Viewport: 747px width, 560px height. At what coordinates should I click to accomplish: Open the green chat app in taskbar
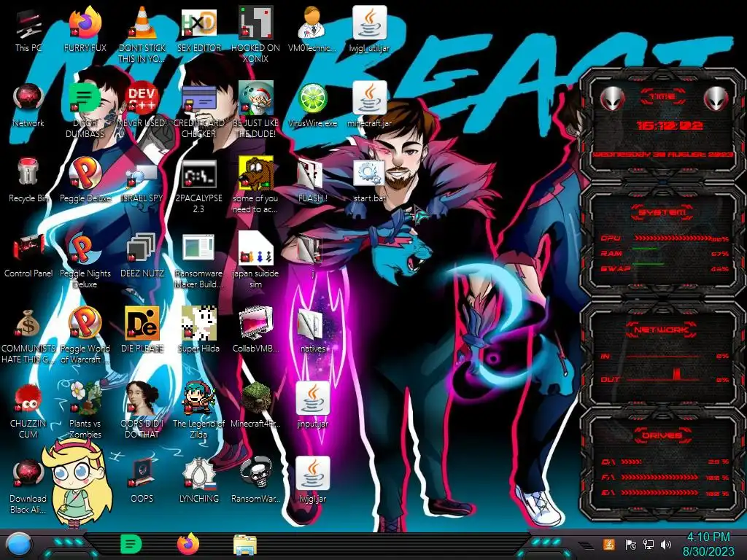131,544
